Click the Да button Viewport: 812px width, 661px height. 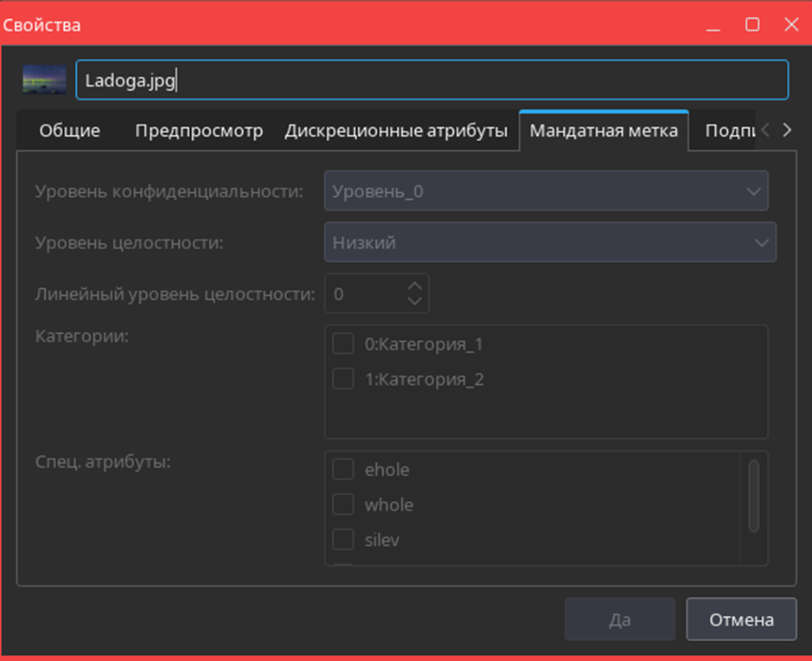(x=620, y=619)
